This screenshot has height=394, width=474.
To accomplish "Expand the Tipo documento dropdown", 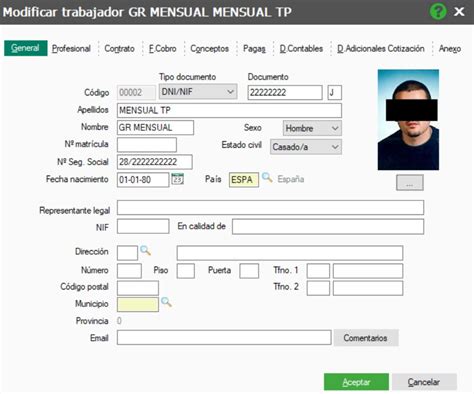I will click(x=198, y=92).
